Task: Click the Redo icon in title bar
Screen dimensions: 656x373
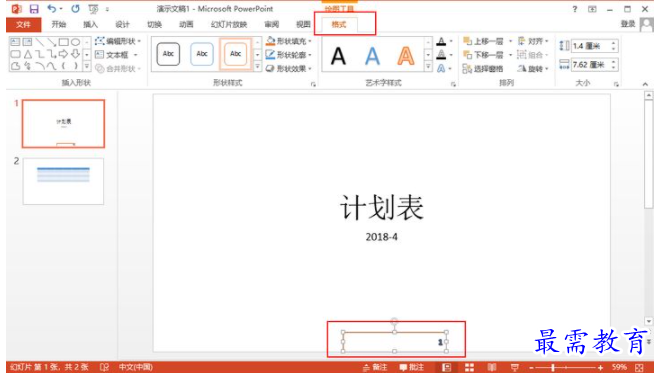Action: point(75,9)
